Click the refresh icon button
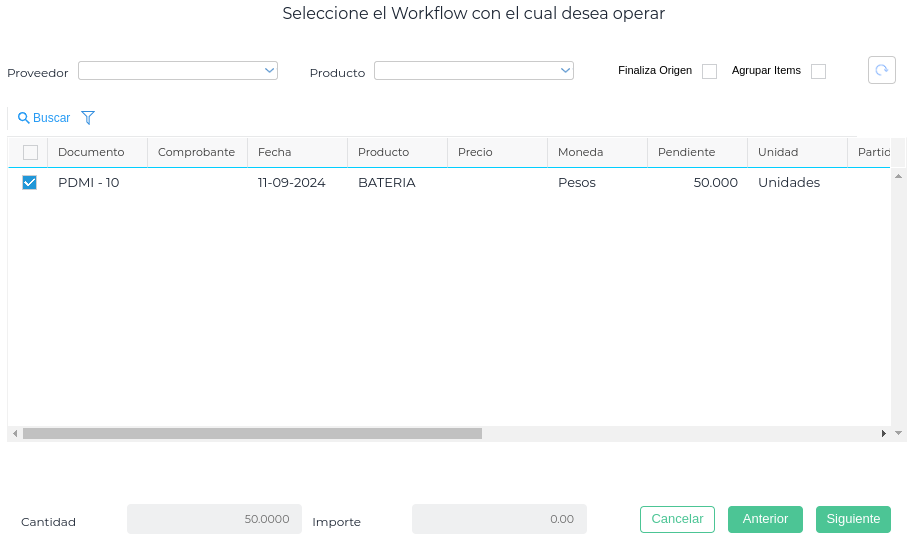The image size is (917, 539). click(881, 70)
